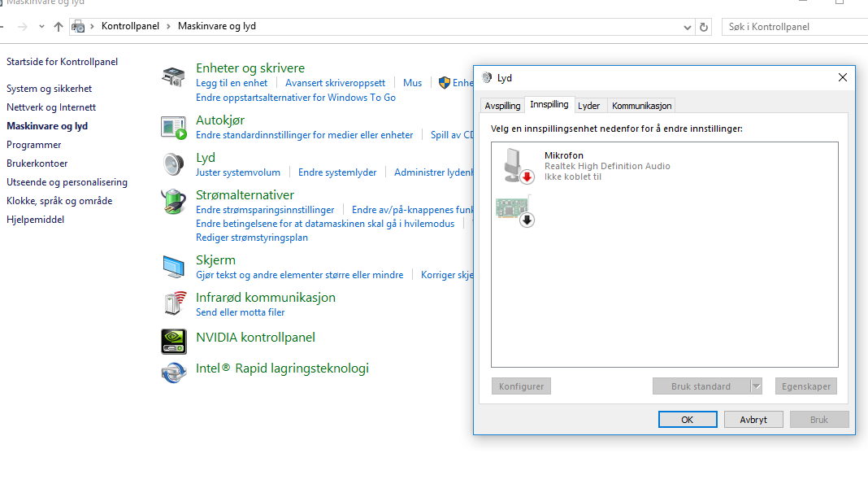Viewport: 868px width, 484px height.
Task: Open Programmer in the sidebar
Action: pyautogui.click(x=34, y=145)
